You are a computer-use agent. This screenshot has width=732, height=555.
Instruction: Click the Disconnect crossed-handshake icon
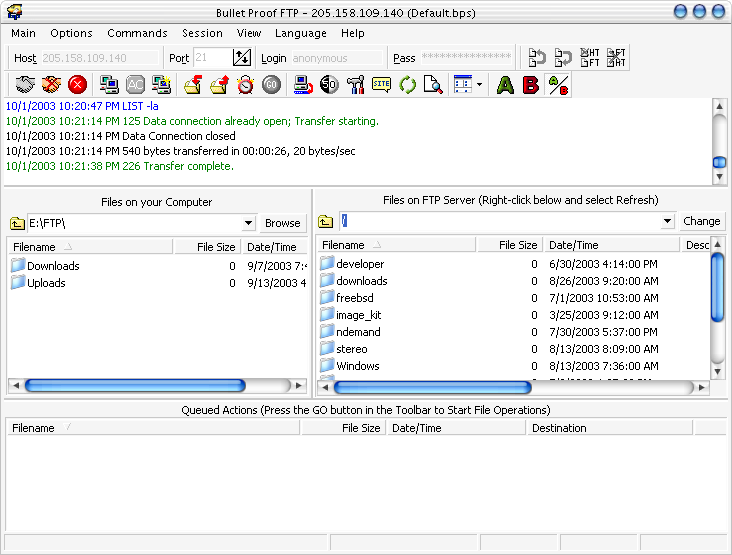pyautogui.click(x=51, y=85)
